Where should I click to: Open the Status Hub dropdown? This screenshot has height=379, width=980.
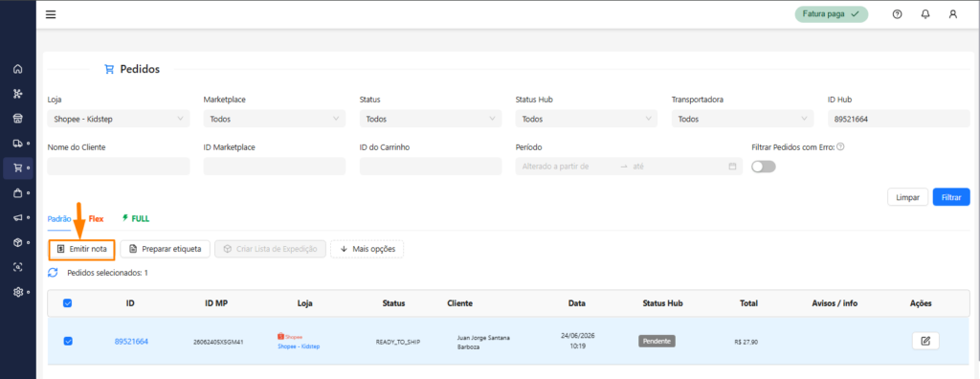(587, 119)
